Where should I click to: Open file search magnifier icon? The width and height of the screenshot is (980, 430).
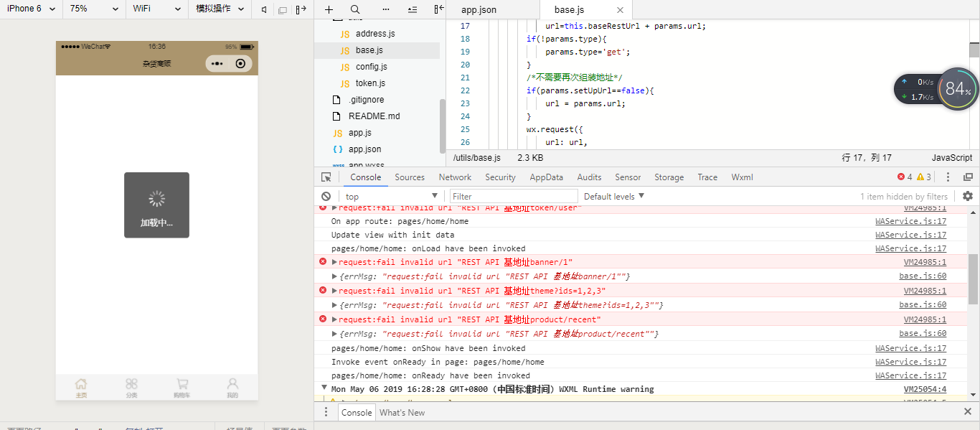(x=355, y=10)
